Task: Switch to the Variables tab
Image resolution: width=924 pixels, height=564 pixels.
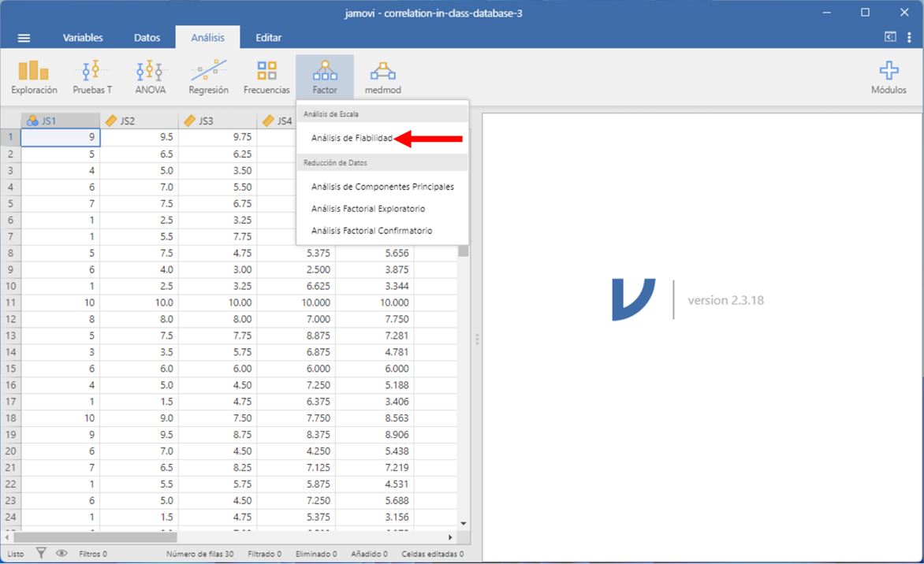Action: [x=83, y=38]
